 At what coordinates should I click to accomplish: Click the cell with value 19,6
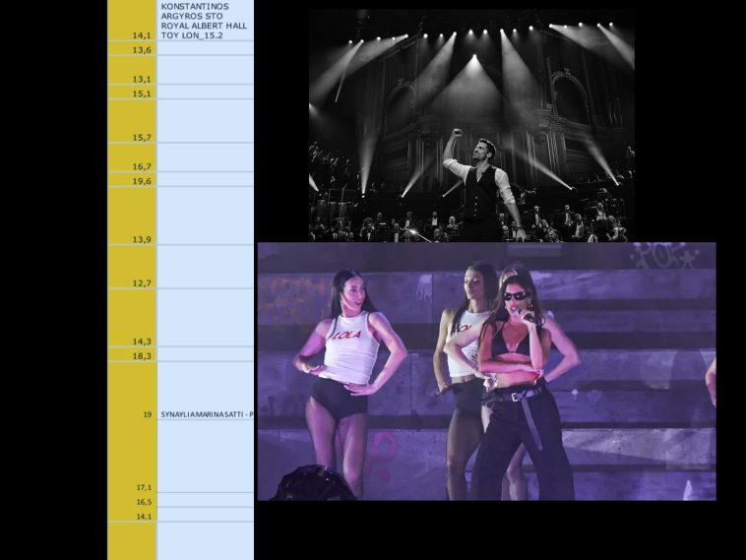132,180
